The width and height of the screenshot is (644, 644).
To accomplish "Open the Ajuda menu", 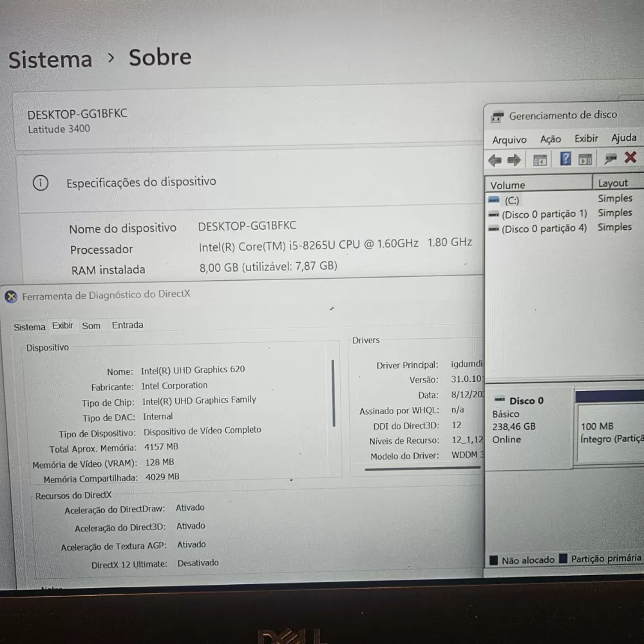I will point(623,138).
